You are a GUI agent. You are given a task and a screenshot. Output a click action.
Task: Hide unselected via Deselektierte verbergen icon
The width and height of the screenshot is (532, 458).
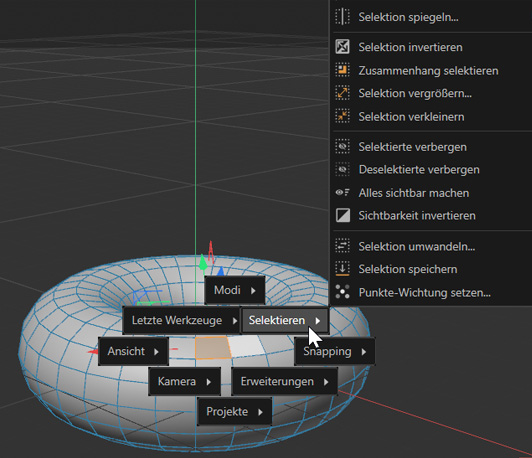(x=342, y=169)
